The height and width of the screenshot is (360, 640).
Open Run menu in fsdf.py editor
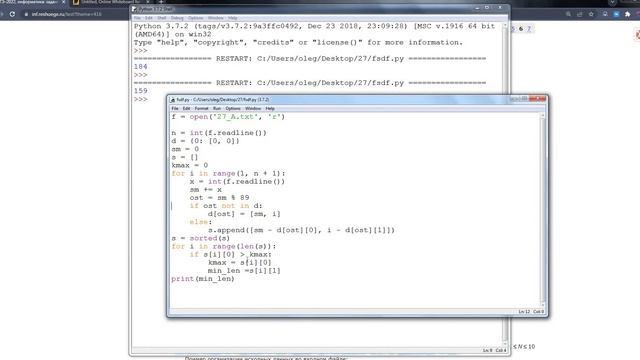point(217,109)
